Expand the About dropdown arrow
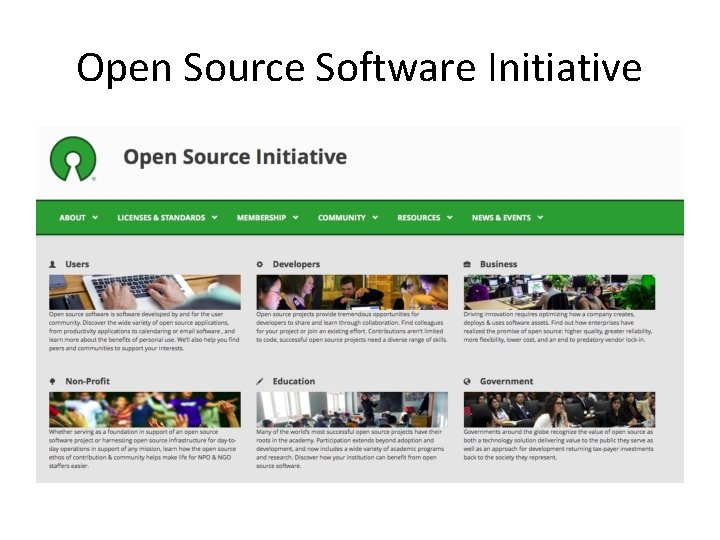The height and width of the screenshot is (540, 720). (x=95, y=217)
